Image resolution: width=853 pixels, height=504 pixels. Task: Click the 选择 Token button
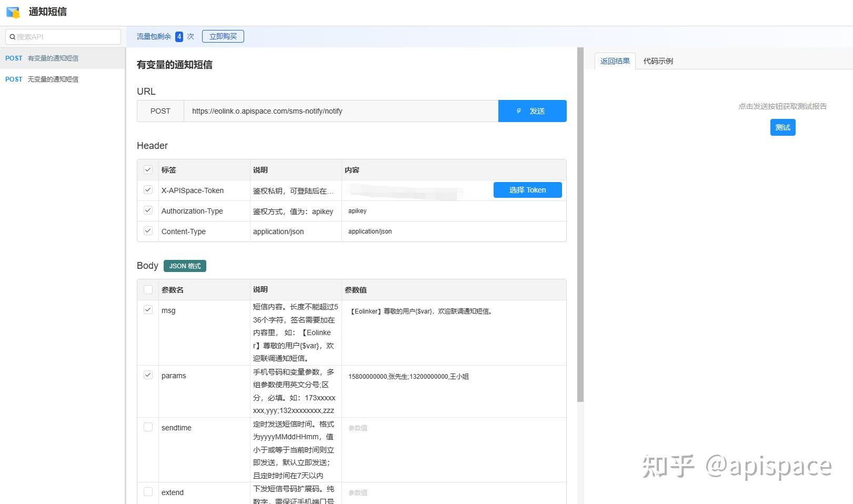(x=528, y=190)
